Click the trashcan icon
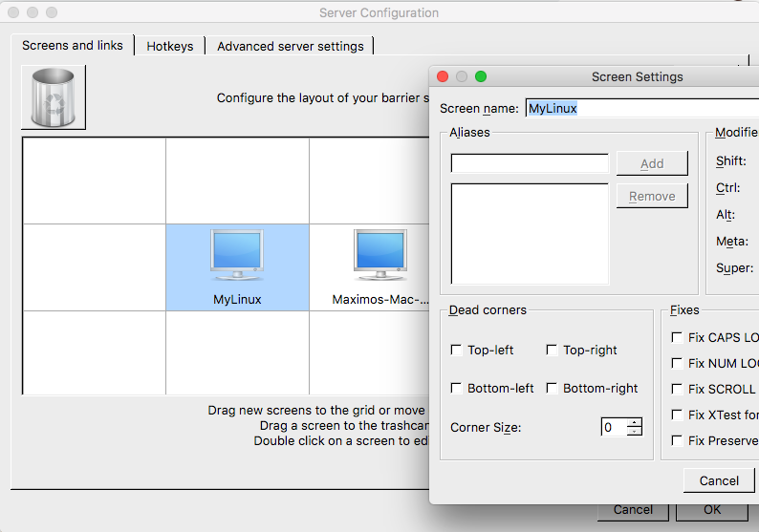The width and height of the screenshot is (759, 532). click(53, 96)
